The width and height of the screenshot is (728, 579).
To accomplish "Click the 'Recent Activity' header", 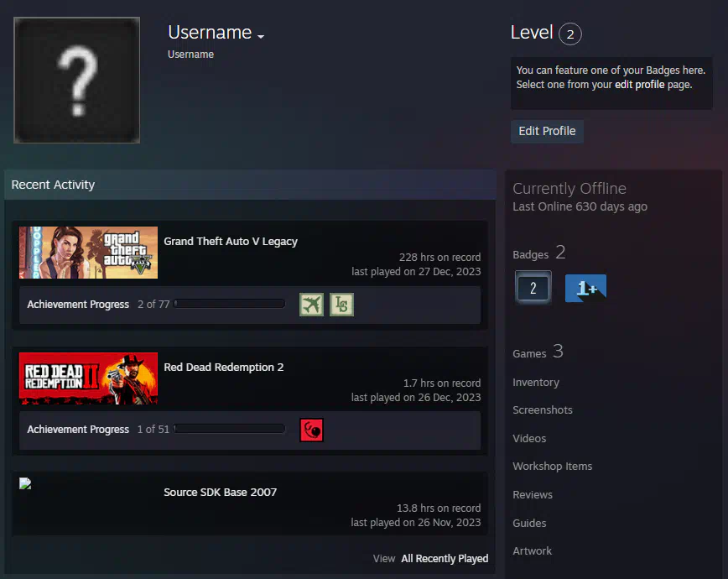I will (53, 185).
